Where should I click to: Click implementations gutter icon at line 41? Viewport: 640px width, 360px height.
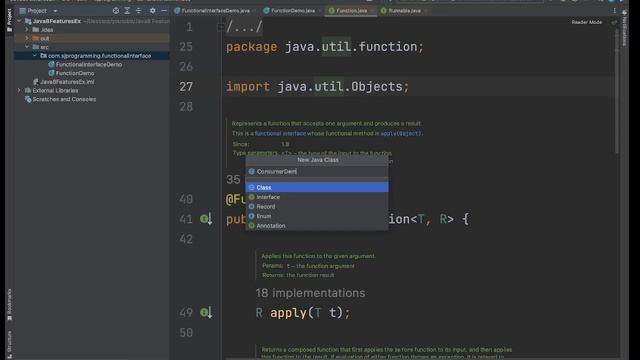tap(206, 219)
